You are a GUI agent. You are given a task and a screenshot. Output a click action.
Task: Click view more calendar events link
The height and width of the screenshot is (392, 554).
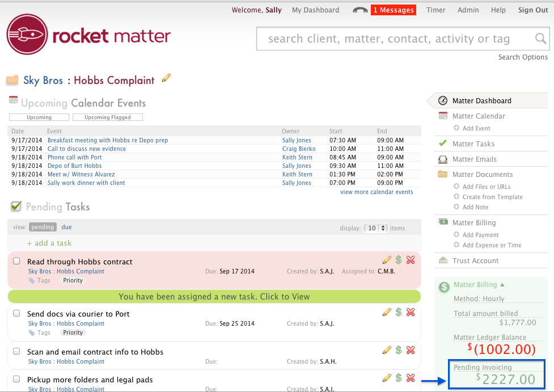(x=377, y=192)
